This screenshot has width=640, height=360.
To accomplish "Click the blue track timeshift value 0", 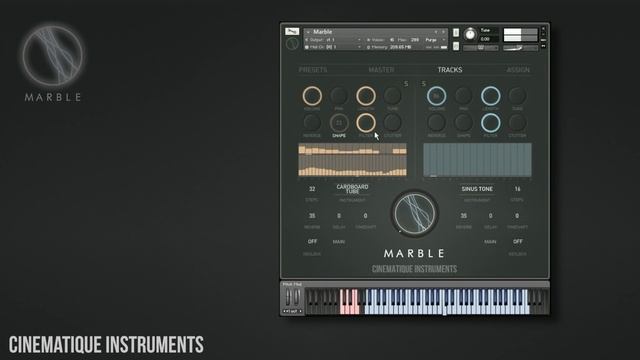I will coord(517,216).
